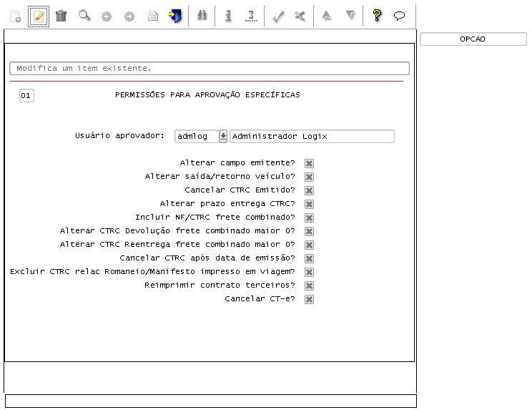Toggle 'Incluir NF/CTRC frete combinado?' checkbox

tap(309, 218)
